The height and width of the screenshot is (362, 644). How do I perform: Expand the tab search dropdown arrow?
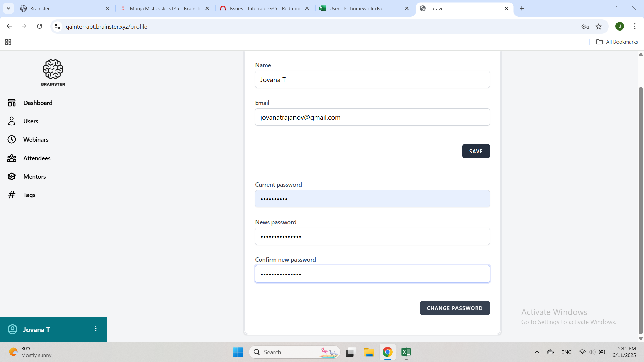(x=8, y=8)
